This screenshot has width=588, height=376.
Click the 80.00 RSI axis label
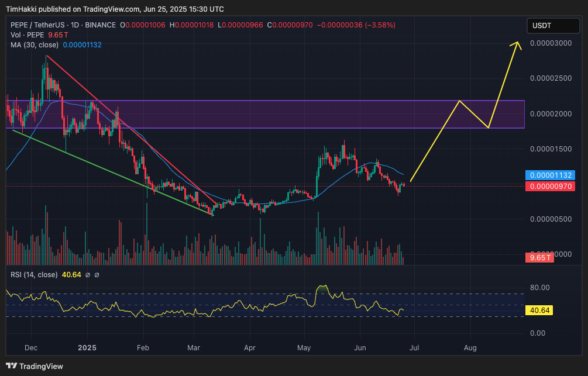539,288
